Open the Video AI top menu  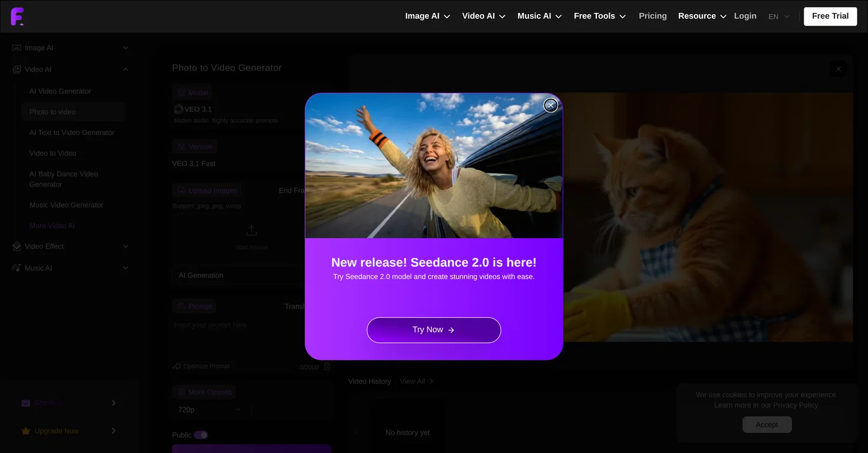click(x=484, y=16)
